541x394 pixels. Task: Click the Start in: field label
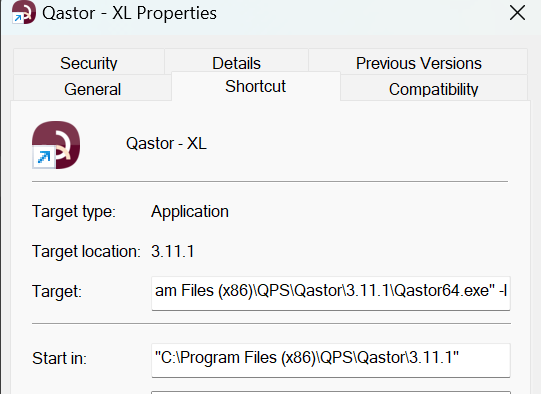[59, 358]
